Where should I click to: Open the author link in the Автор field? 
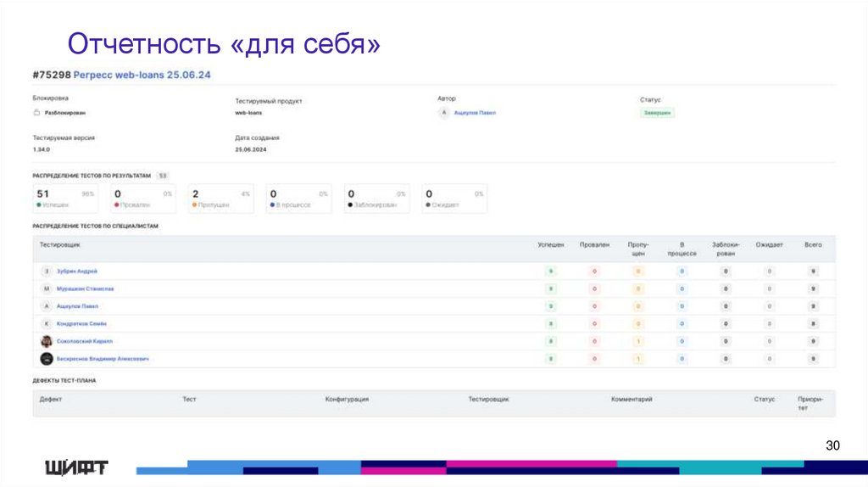475,113
